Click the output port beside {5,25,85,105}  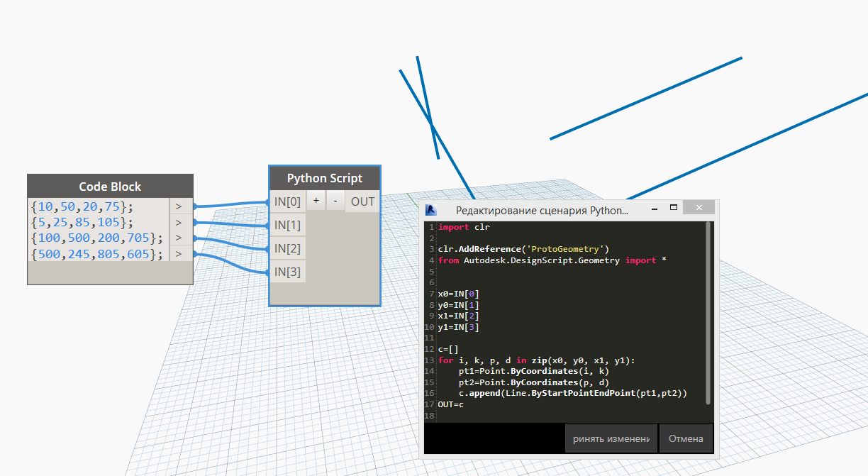(179, 222)
